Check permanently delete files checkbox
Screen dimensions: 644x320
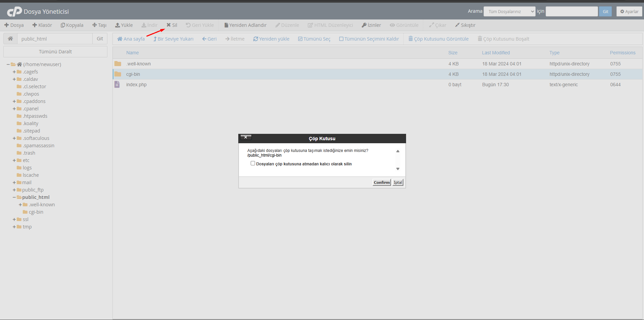(253, 163)
